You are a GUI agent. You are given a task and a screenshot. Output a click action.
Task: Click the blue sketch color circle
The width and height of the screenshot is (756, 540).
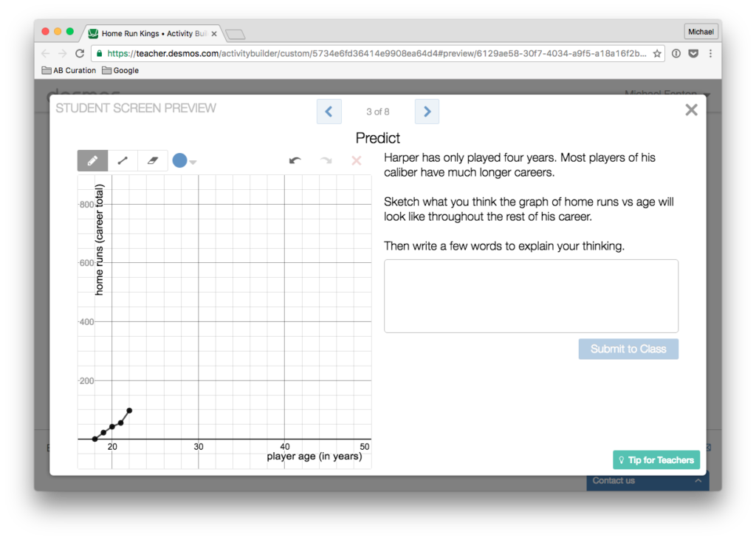[x=180, y=161]
